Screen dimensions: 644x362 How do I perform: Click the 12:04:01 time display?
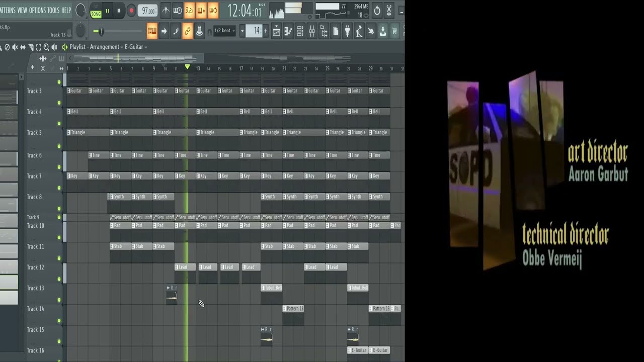245,11
